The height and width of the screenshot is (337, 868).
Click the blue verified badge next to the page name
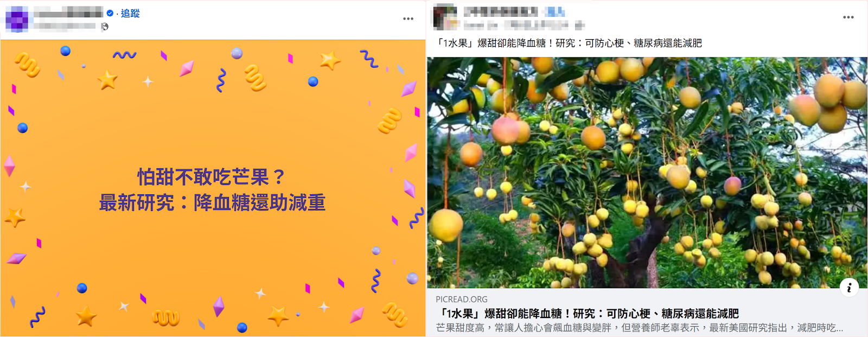coord(110,13)
